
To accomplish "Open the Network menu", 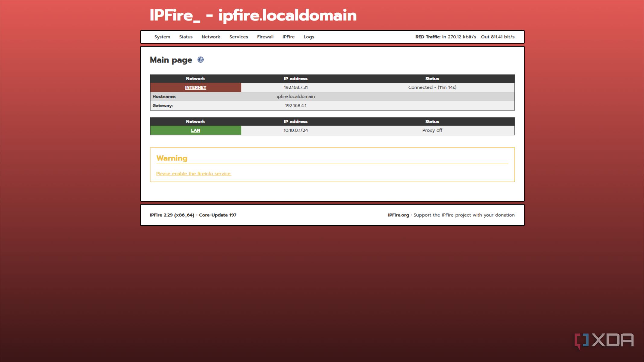I will pyautogui.click(x=211, y=37).
